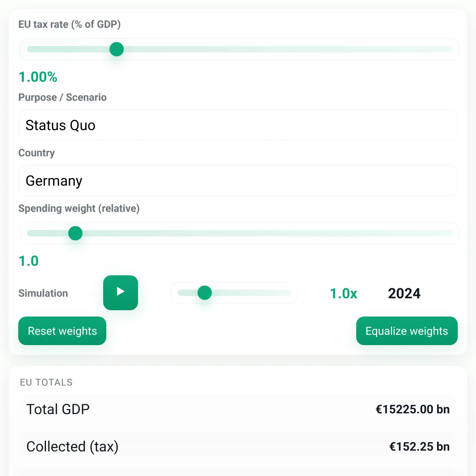Click the far right end of tax rate track

[450, 49]
